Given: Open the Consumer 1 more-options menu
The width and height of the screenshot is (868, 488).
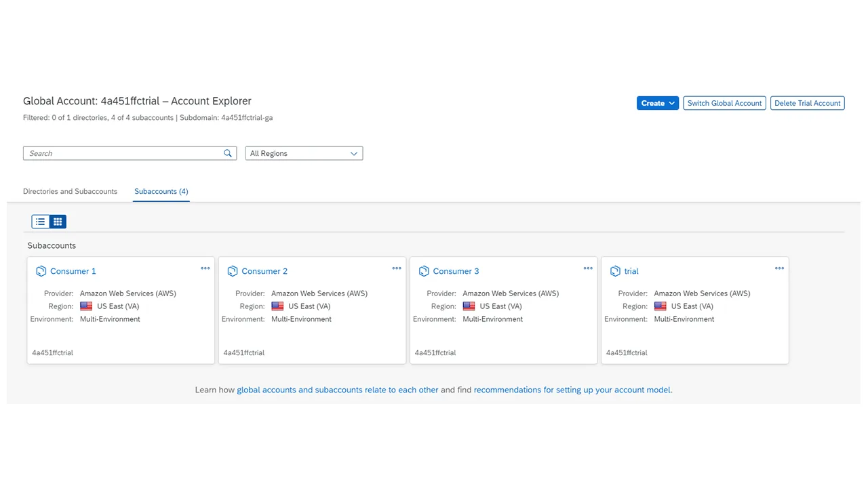Looking at the screenshot, I should click(205, 268).
